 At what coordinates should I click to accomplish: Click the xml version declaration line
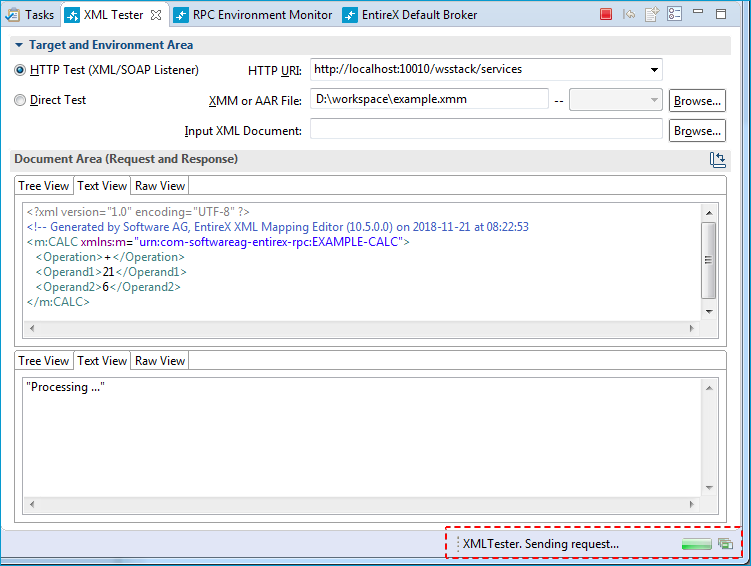[138, 212]
